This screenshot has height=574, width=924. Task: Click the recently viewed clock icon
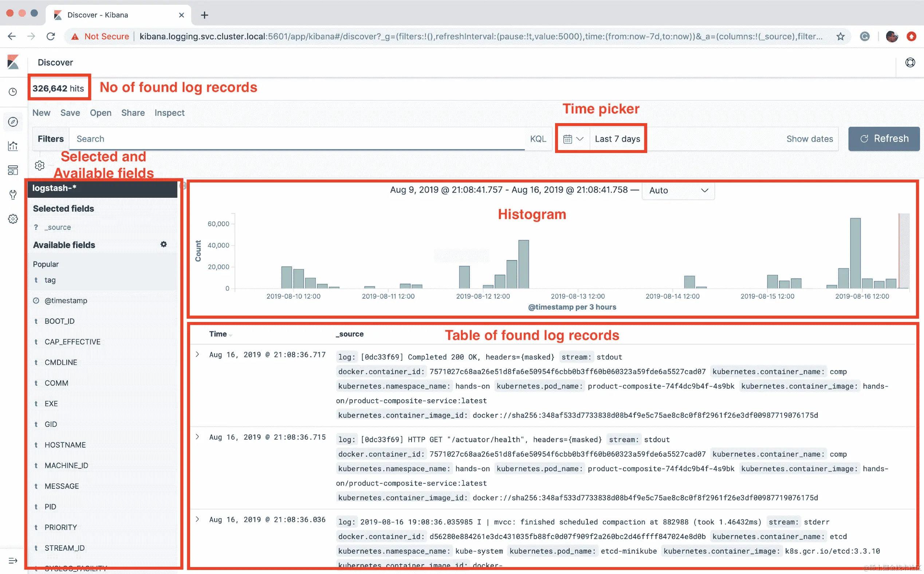pos(13,92)
